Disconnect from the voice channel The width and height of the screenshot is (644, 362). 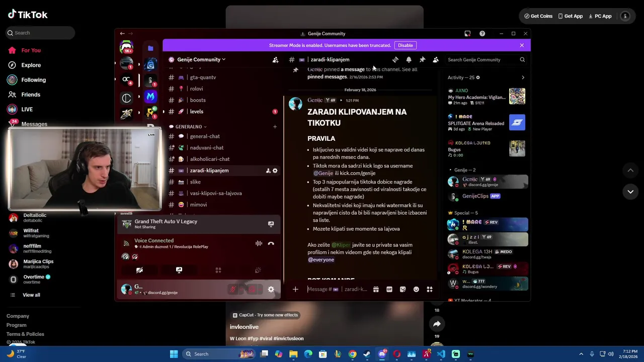(x=271, y=243)
